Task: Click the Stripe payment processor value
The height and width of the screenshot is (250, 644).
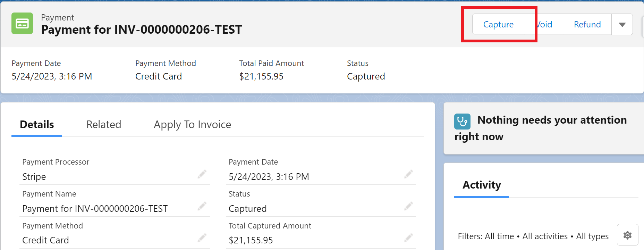Action: [x=34, y=177]
